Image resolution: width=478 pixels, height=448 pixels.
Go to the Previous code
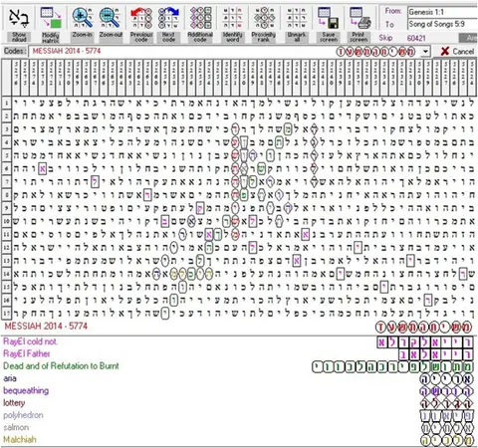[x=141, y=18]
